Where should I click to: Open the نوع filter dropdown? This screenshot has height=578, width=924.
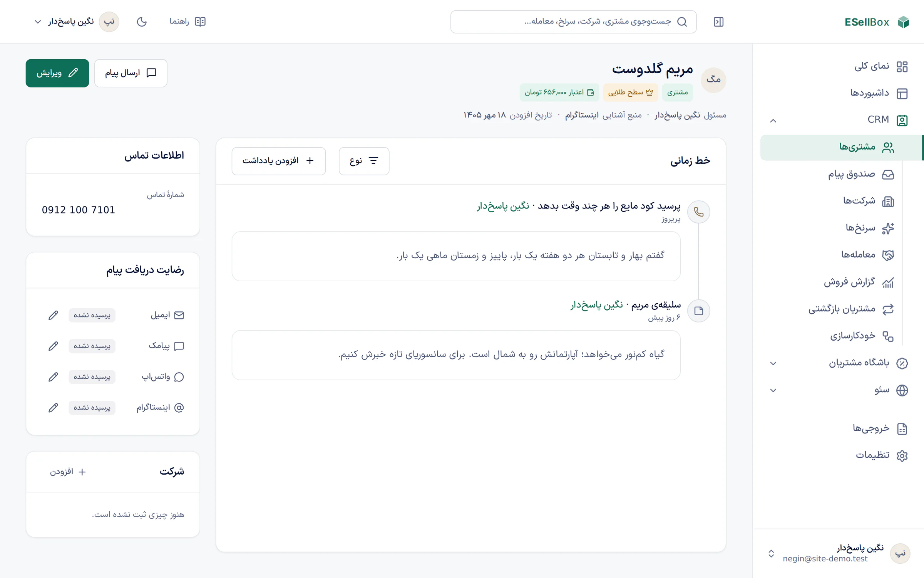coord(364,161)
